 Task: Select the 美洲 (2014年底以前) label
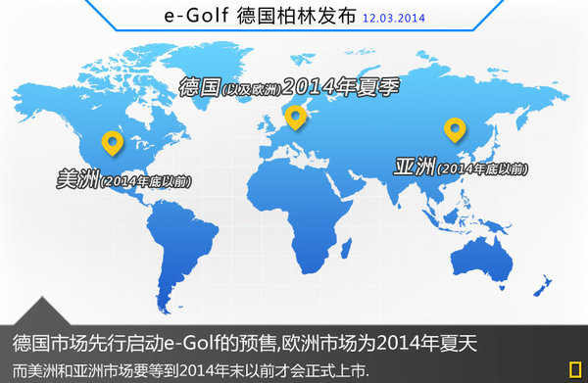123,178
